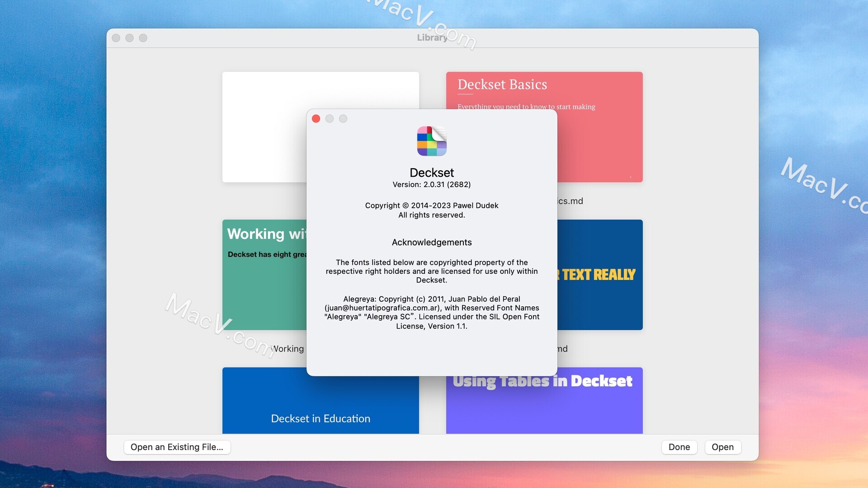Screen dimensions: 868x488
Task: Click the version number text in About window
Action: click(431, 184)
